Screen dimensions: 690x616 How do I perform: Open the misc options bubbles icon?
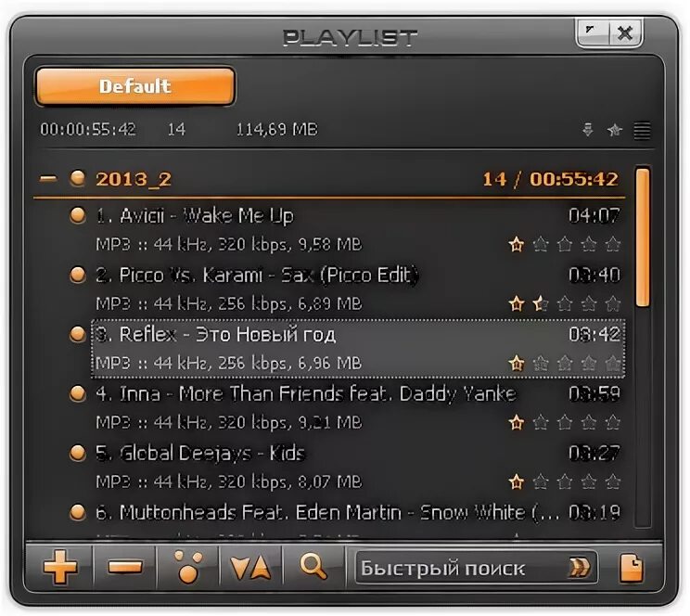[x=188, y=567]
